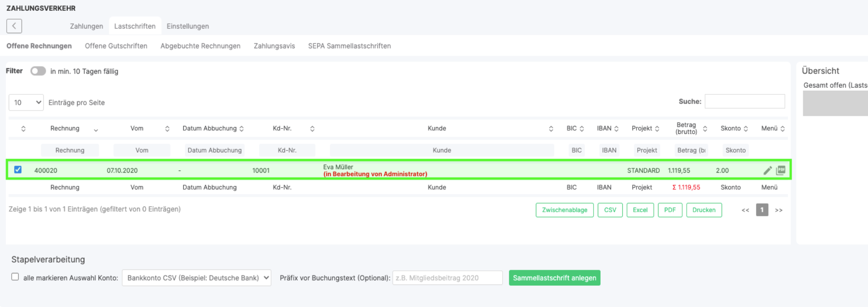Open the SEPA Sammellastschriften subtab
The height and width of the screenshot is (307, 868).
click(x=349, y=46)
